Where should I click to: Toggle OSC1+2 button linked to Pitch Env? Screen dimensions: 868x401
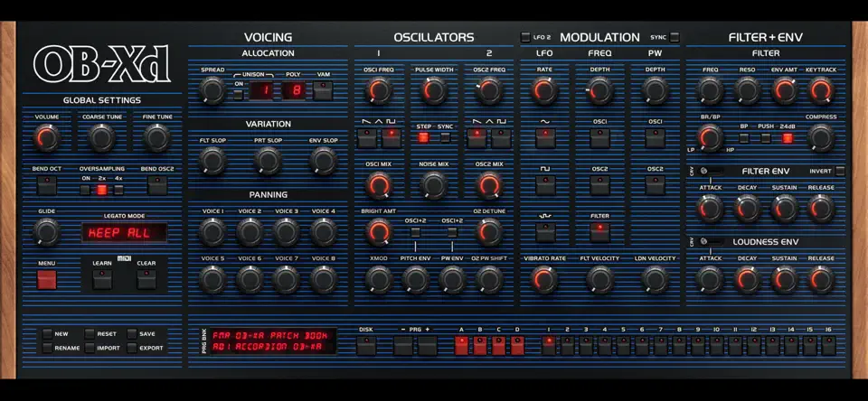tap(415, 232)
